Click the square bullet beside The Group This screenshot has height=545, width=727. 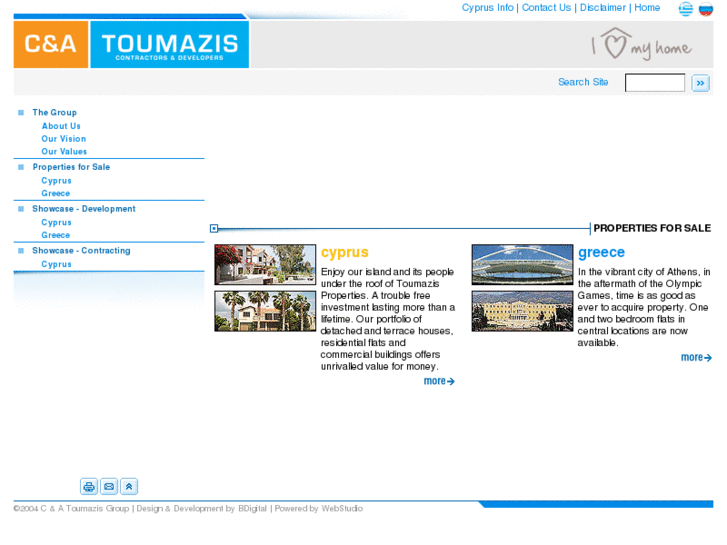coord(21,113)
